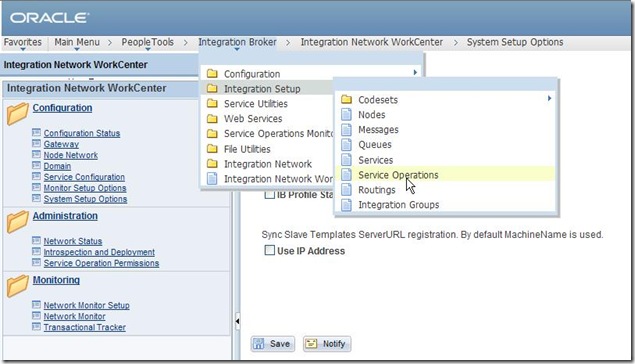Click the Notify button
Screen dimensions: 635x364
tap(327, 344)
